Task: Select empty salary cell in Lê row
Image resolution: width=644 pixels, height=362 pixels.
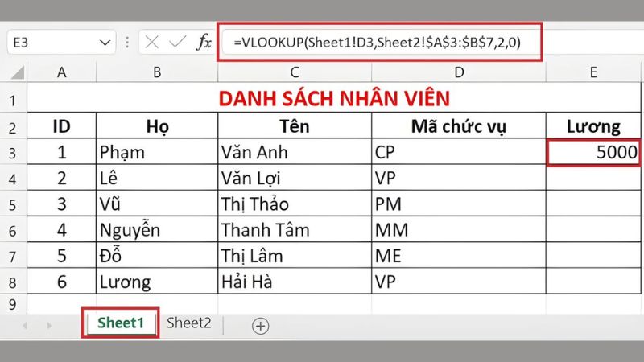Action: [593, 178]
